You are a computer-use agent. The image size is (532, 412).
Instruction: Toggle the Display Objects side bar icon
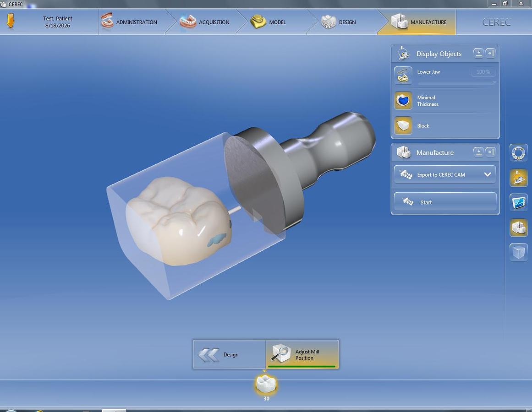[518, 178]
